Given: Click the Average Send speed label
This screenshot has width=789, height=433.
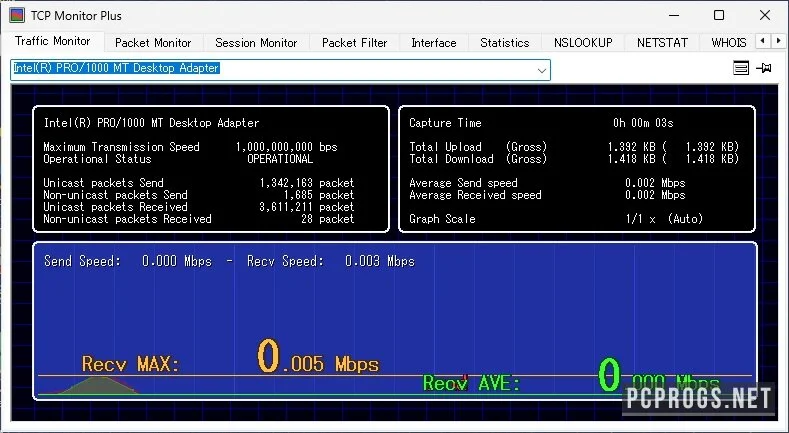Looking at the screenshot, I should click(463, 183).
